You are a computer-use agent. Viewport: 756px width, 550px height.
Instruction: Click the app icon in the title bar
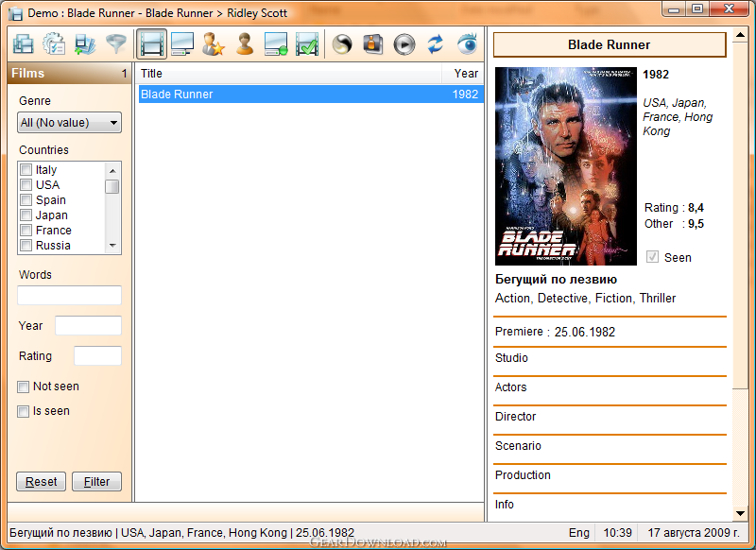pyautogui.click(x=15, y=13)
